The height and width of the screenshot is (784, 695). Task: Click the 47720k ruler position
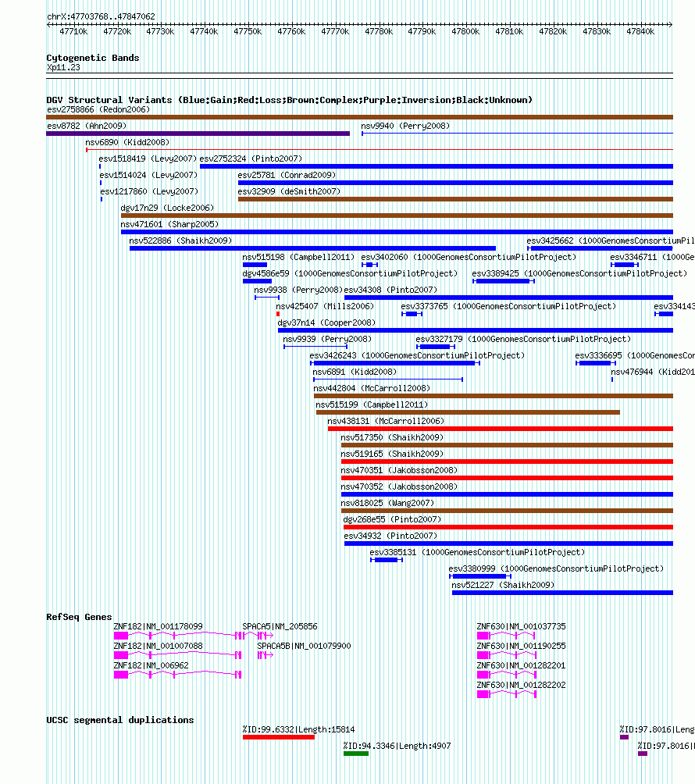(117, 31)
